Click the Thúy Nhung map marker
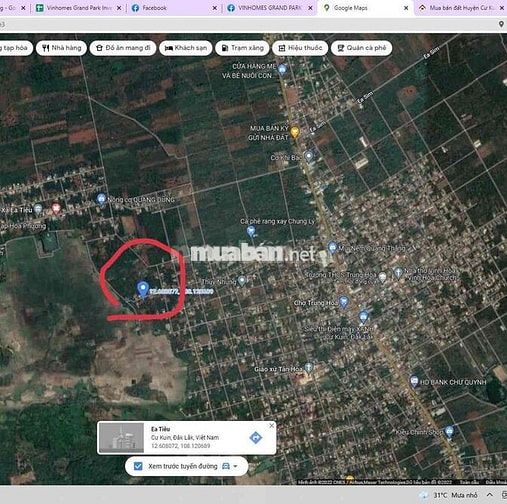The image size is (507, 504). pos(242,281)
